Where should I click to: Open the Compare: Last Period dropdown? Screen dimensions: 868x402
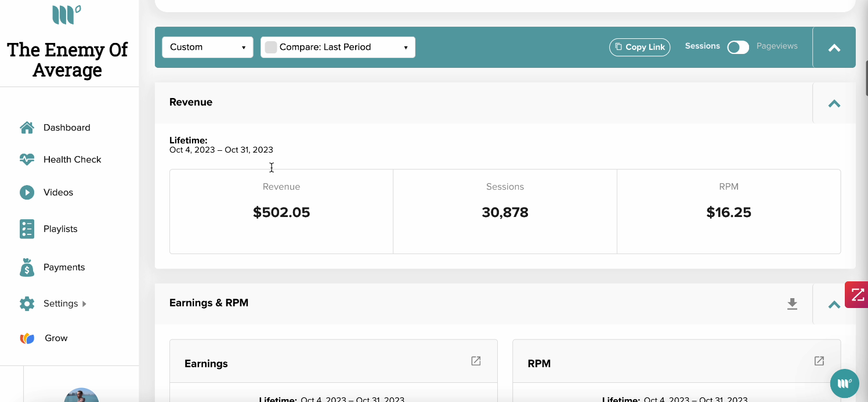point(338,48)
